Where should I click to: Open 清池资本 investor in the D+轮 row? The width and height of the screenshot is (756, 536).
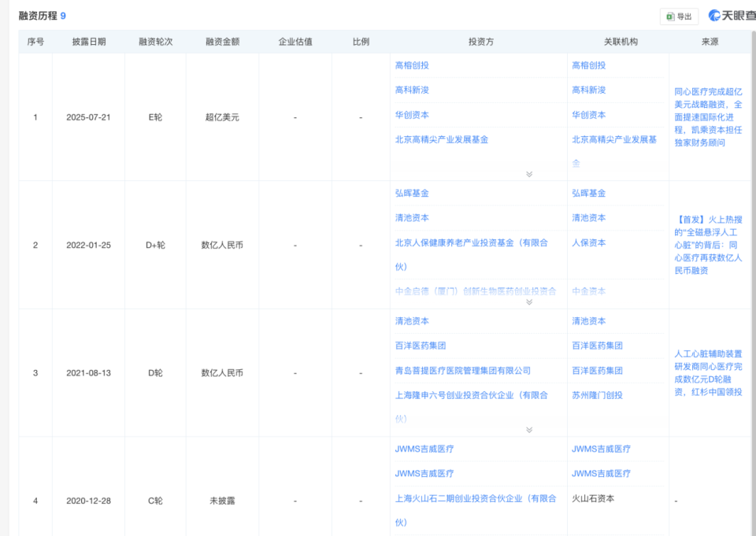point(412,217)
